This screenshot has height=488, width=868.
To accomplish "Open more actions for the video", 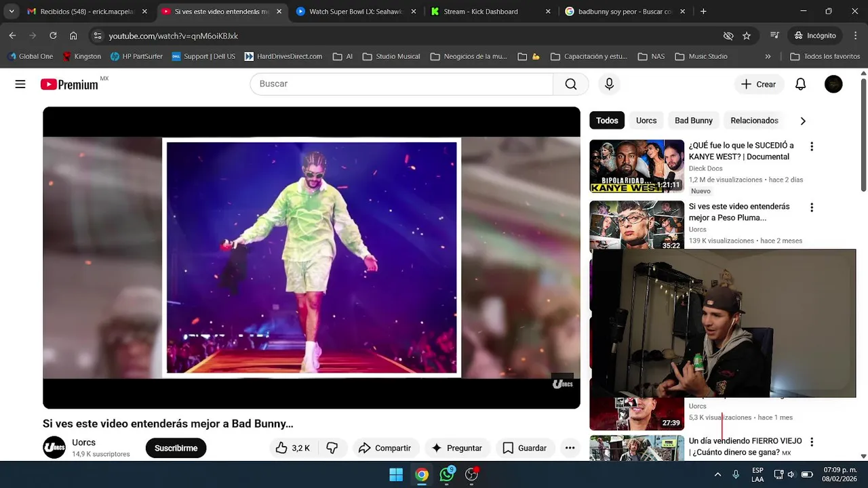I will tap(570, 448).
